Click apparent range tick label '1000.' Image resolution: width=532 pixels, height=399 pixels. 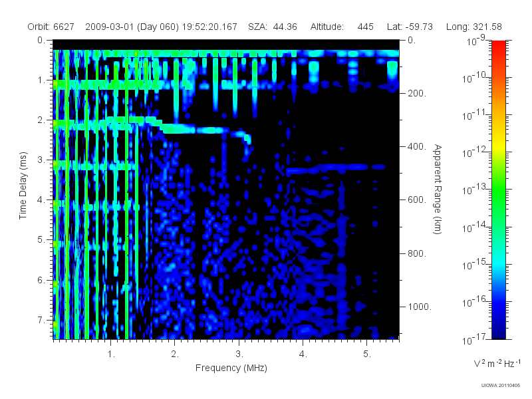[420, 307]
